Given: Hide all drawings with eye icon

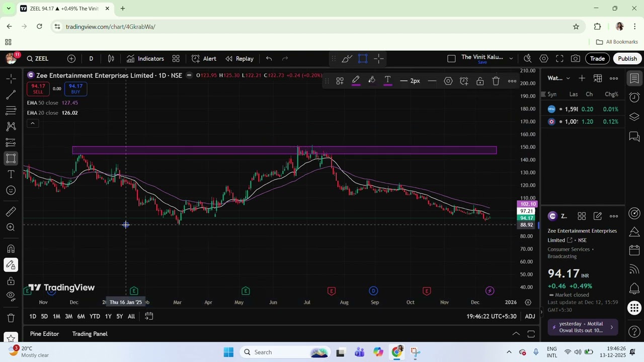Looking at the screenshot, I should [11, 296].
